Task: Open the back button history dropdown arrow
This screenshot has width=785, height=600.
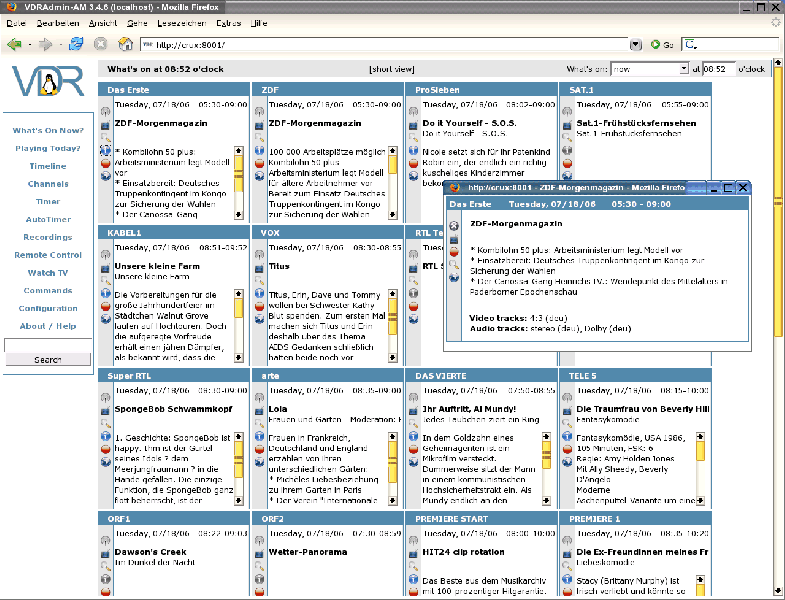Action: coord(29,45)
